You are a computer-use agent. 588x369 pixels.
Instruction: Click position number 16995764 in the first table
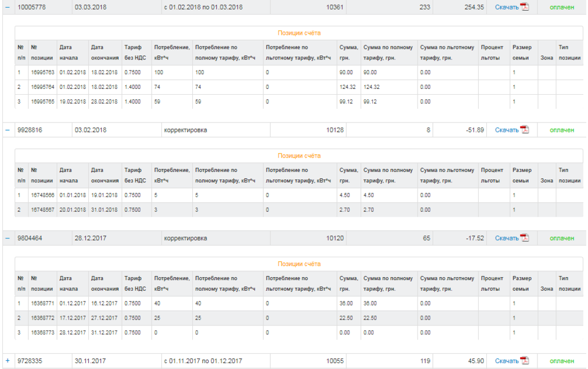pyautogui.click(x=42, y=87)
